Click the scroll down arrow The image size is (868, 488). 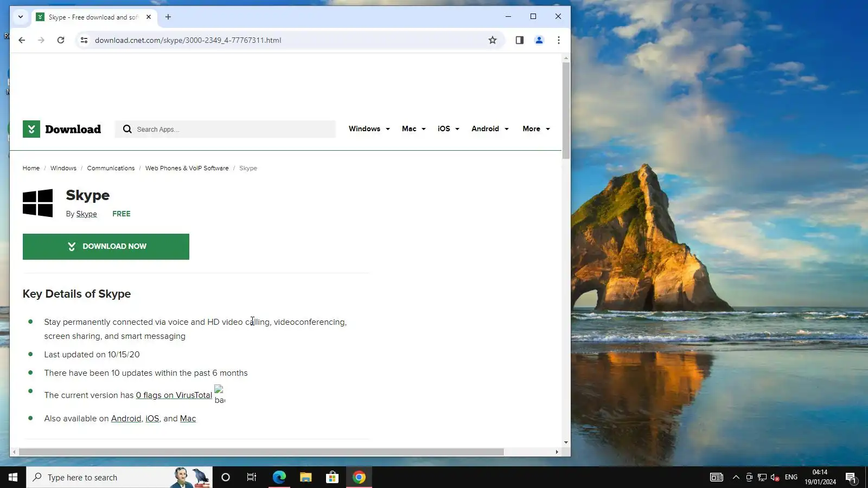coord(566,442)
